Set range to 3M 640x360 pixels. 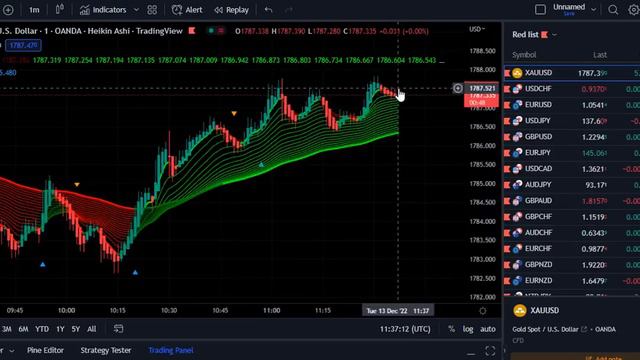point(7,329)
